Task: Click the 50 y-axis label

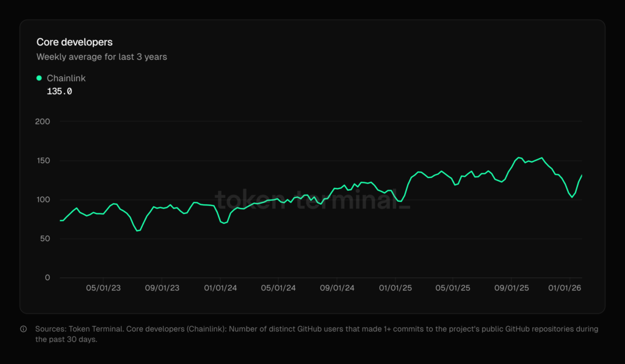Action: pyautogui.click(x=45, y=239)
